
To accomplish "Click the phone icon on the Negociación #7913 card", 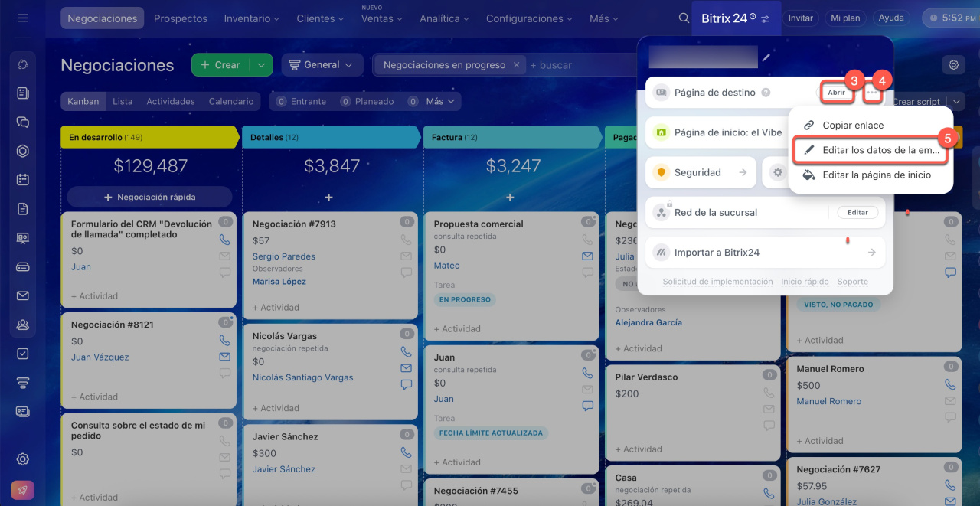I will [x=406, y=240].
